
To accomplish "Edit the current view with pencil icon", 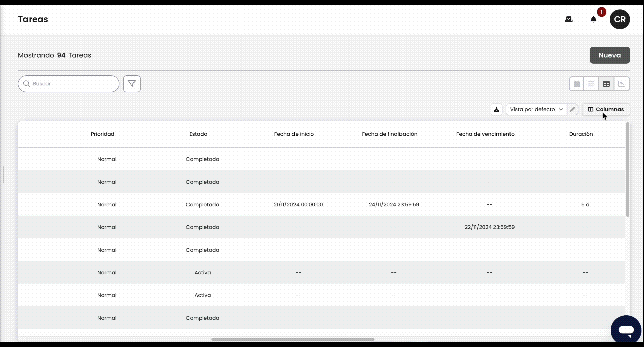I will 573,109.
